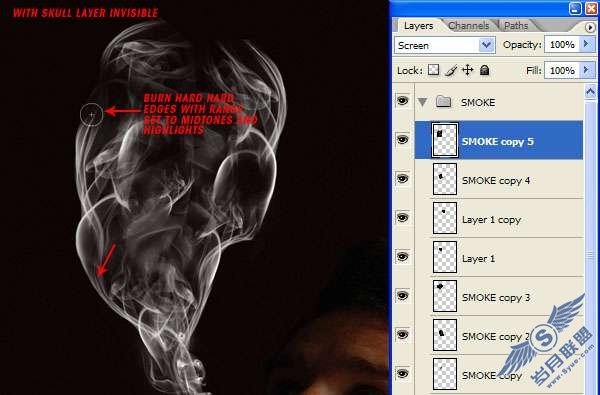This screenshot has width=600, height=395.
Task: Click the layers panel scroll up arrow
Action: [x=590, y=92]
